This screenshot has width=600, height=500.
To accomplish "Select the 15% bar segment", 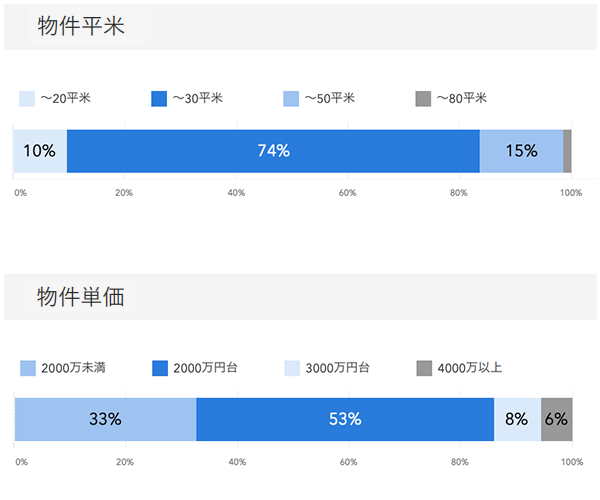I will click(x=521, y=151).
